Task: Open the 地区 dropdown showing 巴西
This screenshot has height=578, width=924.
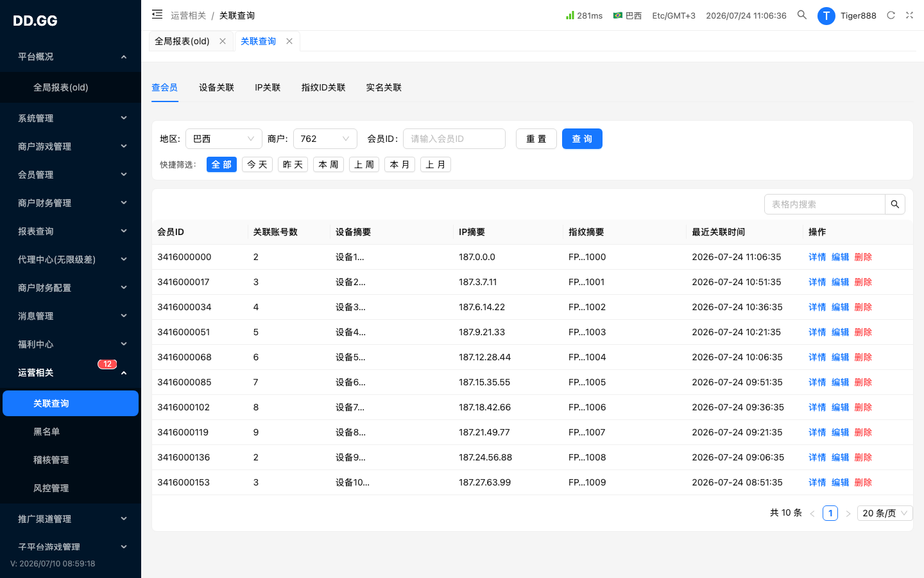Action: [x=224, y=139]
